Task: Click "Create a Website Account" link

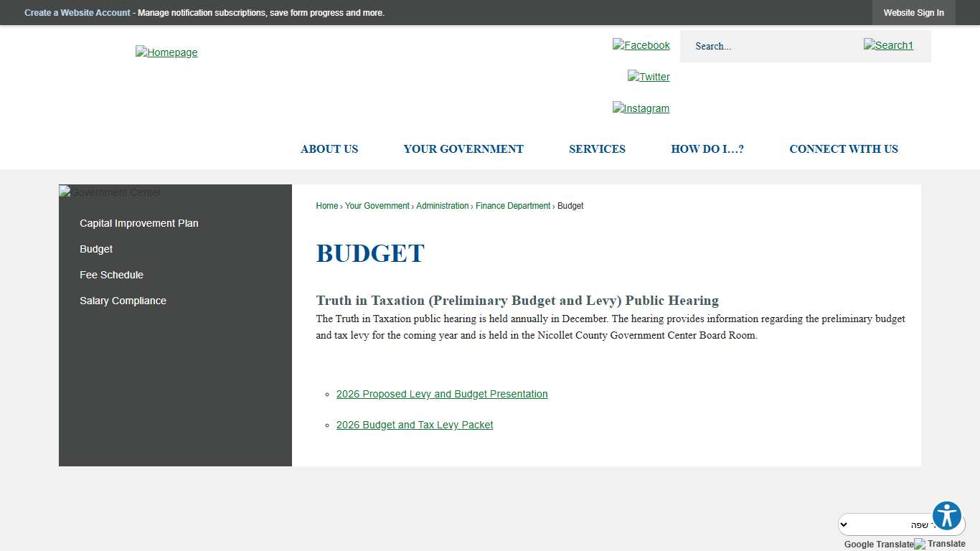Action: 77,12
